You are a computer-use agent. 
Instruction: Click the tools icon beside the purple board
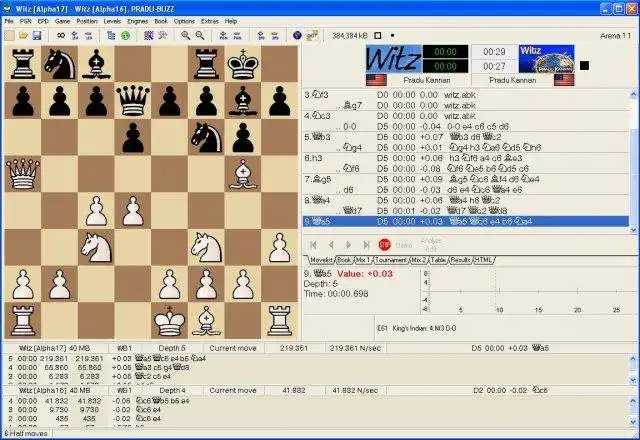[x=162, y=36]
